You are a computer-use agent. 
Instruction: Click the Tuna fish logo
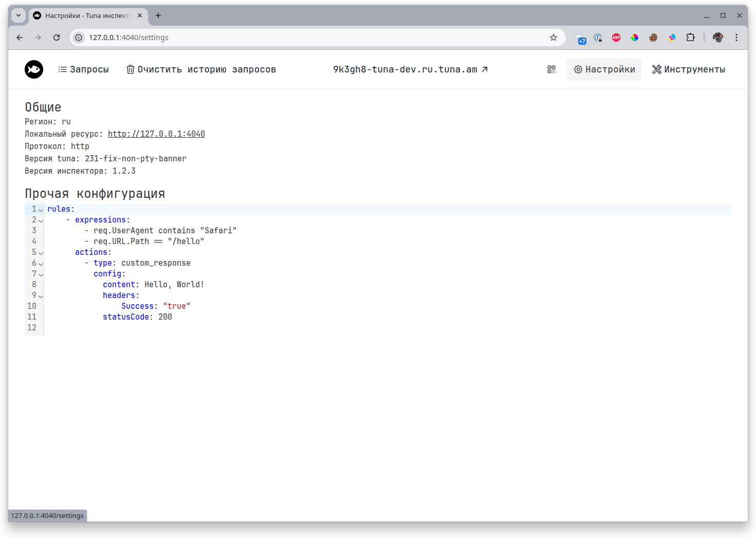(34, 69)
